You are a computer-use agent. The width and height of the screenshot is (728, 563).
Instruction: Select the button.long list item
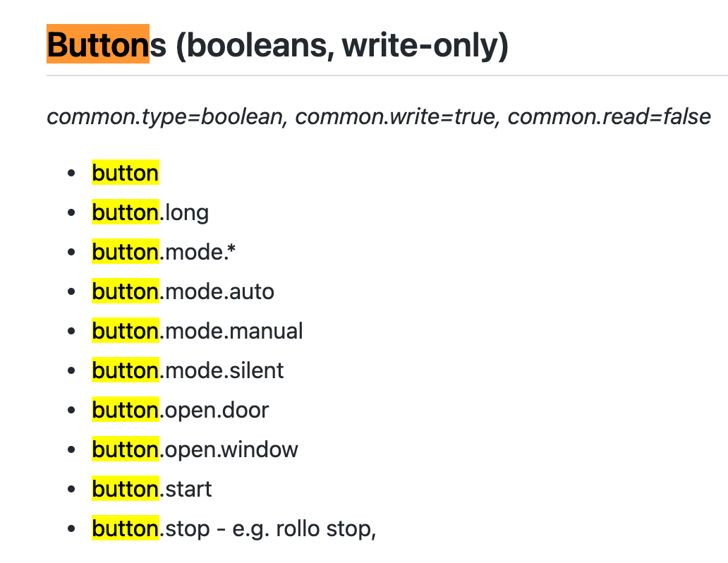tap(150, 212)
